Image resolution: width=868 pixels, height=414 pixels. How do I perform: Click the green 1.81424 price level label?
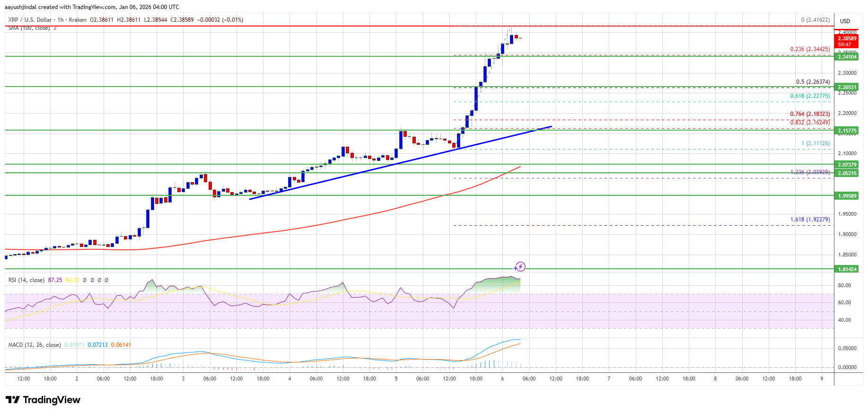coord(847,269)
